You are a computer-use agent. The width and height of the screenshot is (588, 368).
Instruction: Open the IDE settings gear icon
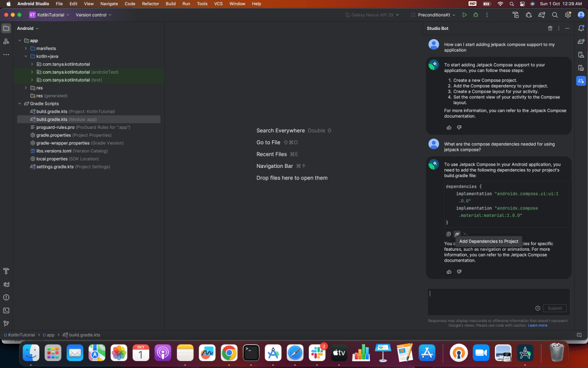[x=568, y=15]
